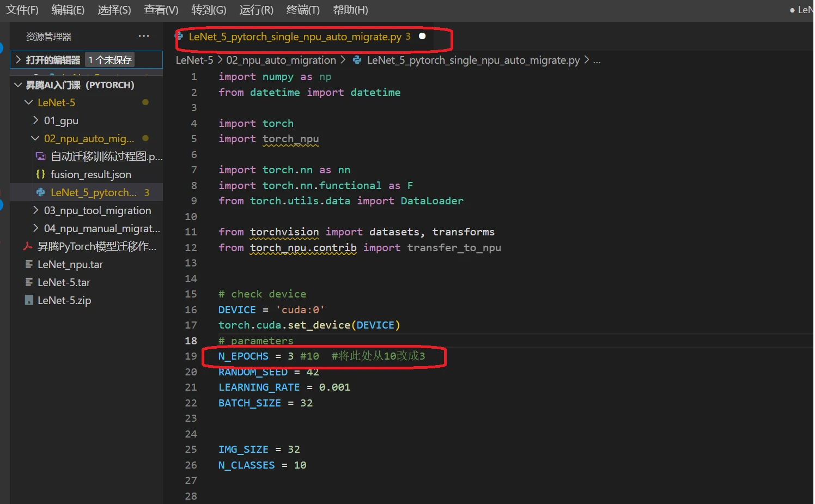Click the Python icon beside LeNet_5_pytorch... in explorer
This screenshot has height=504, width=815.
40,192
